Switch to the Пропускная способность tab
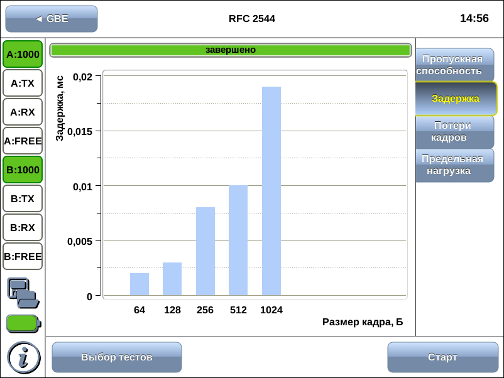 [x=454, y=65]
